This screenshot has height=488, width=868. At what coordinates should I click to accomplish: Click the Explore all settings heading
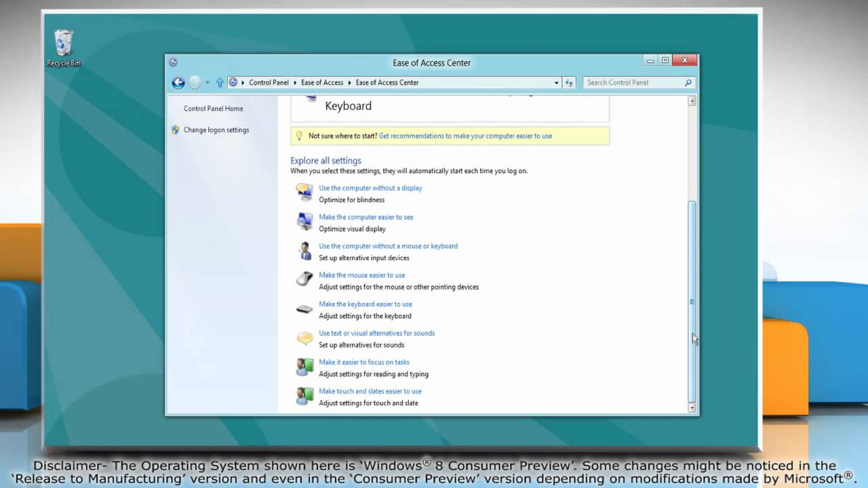point(326,161)
